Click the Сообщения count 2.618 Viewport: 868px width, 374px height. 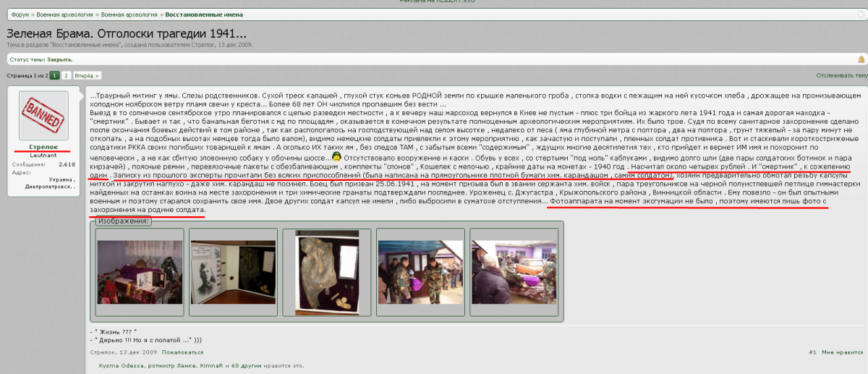click(66, 165)
